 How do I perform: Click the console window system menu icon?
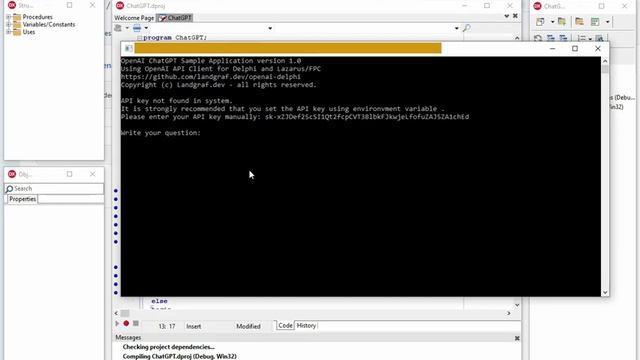128,49
